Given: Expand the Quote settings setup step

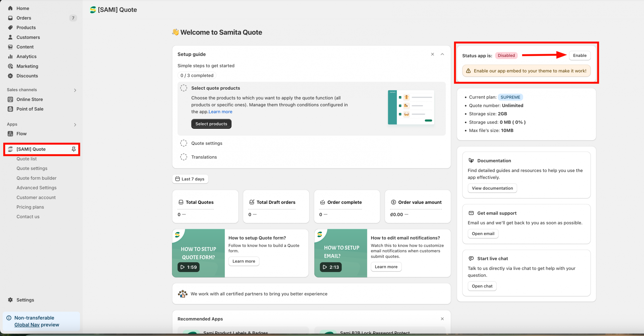Looking at the screenshot, I should pyautogui.click(x=207, y=143).
